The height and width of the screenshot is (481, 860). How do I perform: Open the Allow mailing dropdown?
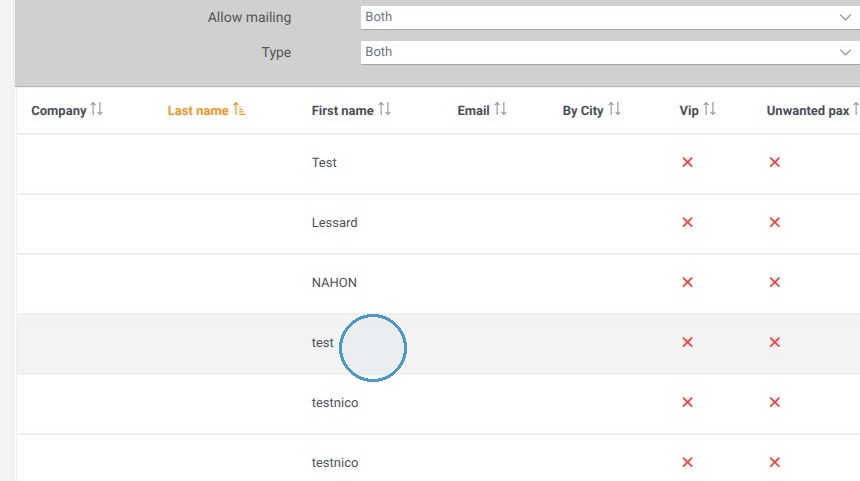(x=610, y=17)
